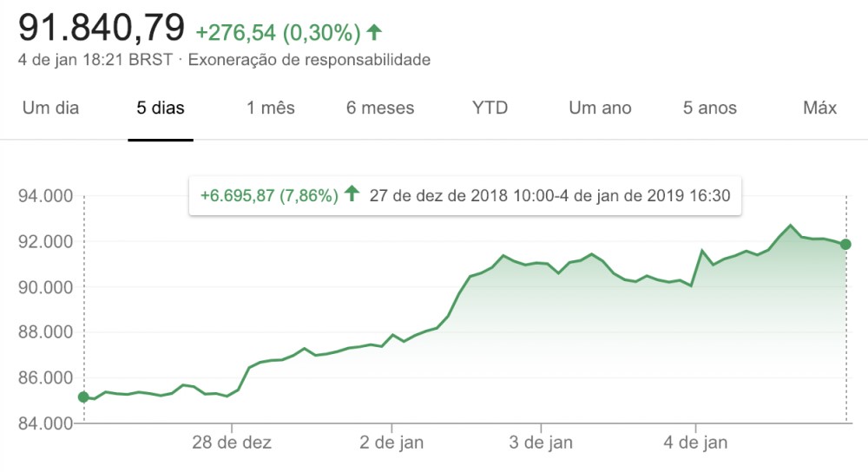Click the +276,54 (0,30%) daily change text
Screen dimensions: 868x472
278,33
